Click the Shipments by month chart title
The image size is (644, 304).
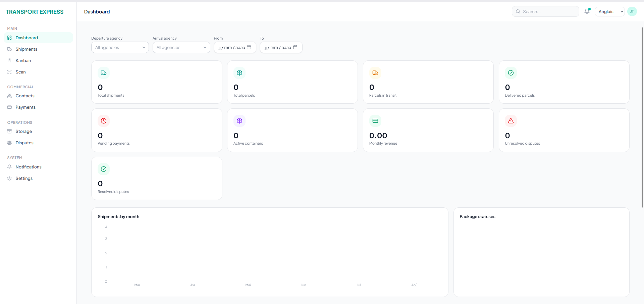[118, 216]
